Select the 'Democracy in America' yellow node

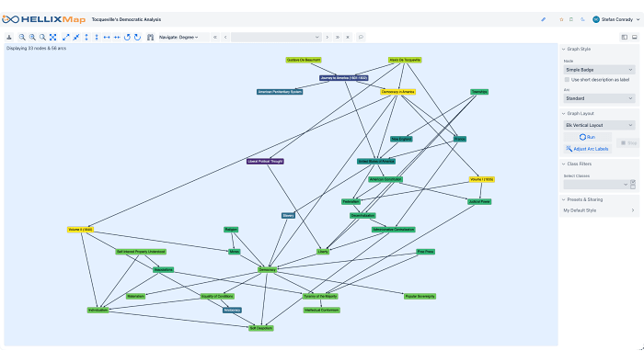[x=398, y=92]
